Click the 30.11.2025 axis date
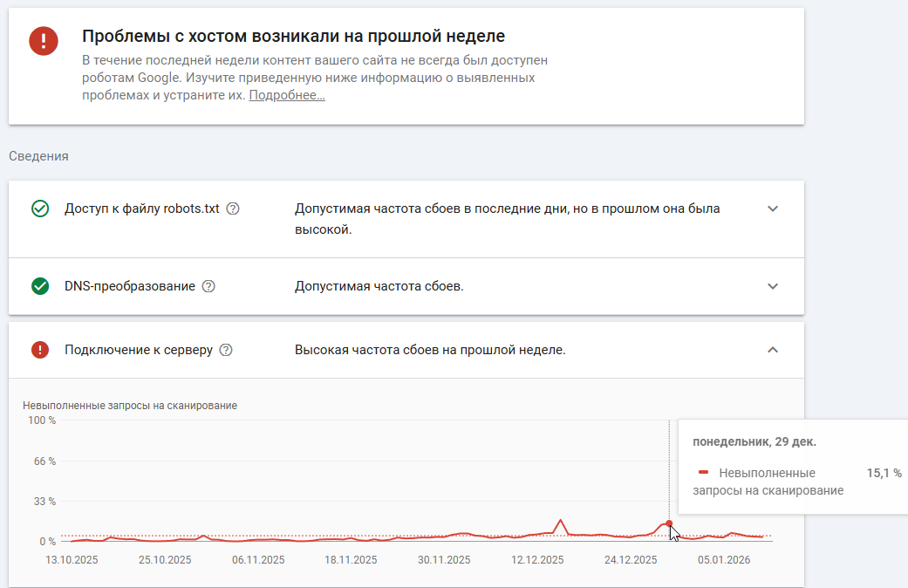The height and width of the screenshot is (588, 908). pos(444,560)
